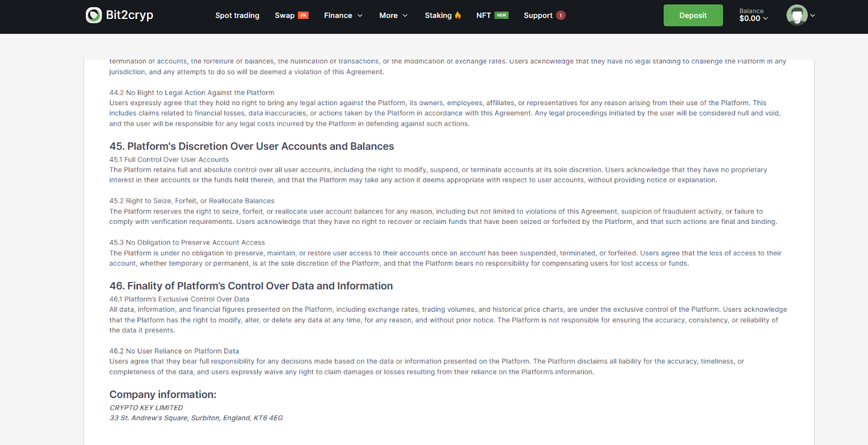This screenshot has width=868, height=445.
Task: Expand the arrow beside the $0.00 balance
Action: [x=765, y=19]
